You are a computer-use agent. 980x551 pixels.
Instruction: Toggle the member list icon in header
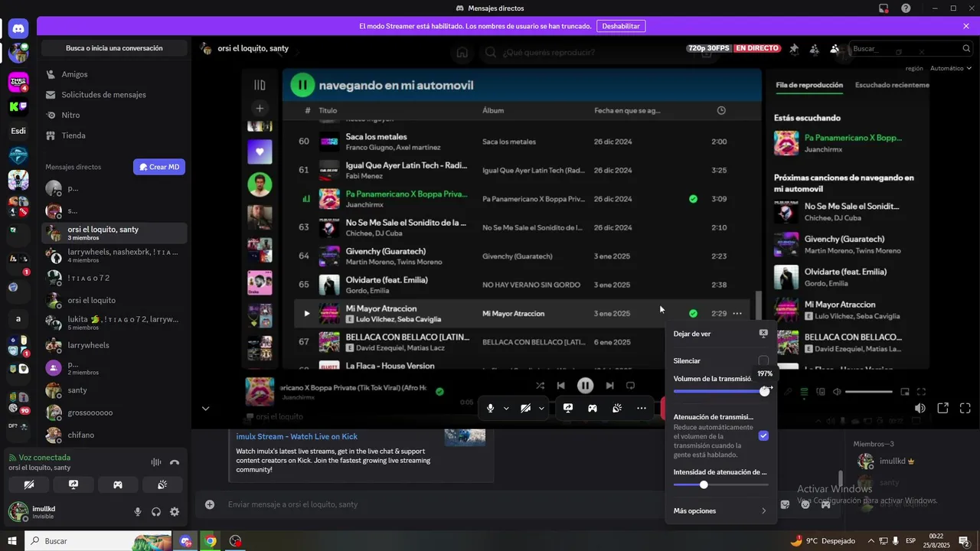click(834, 48)
